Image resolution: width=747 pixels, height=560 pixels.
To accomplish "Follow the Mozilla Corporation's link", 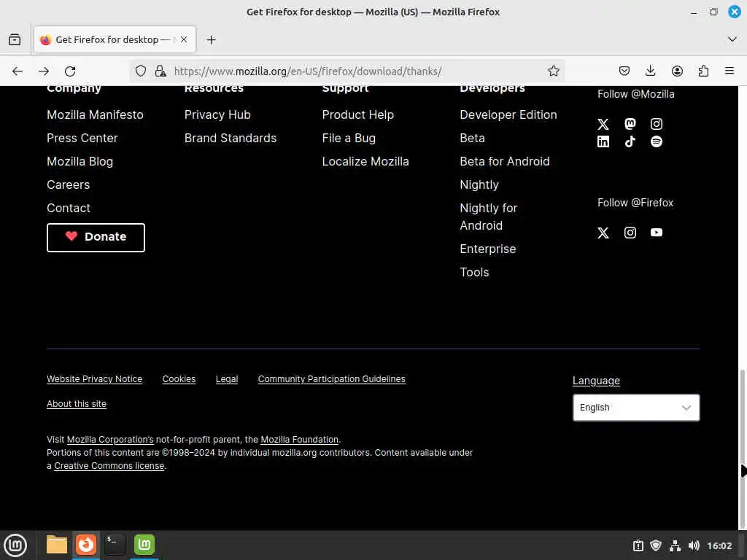I will coord(110,440).
